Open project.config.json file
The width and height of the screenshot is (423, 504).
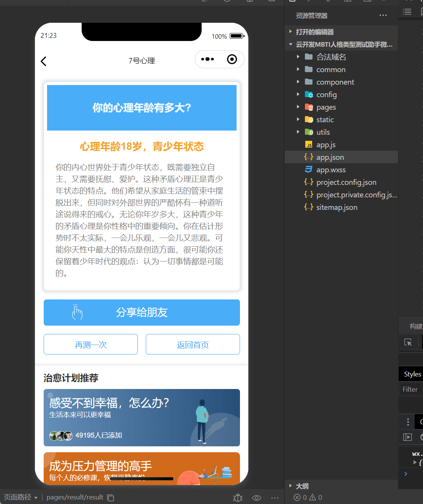pyautogui.click(x=341, y=182)
